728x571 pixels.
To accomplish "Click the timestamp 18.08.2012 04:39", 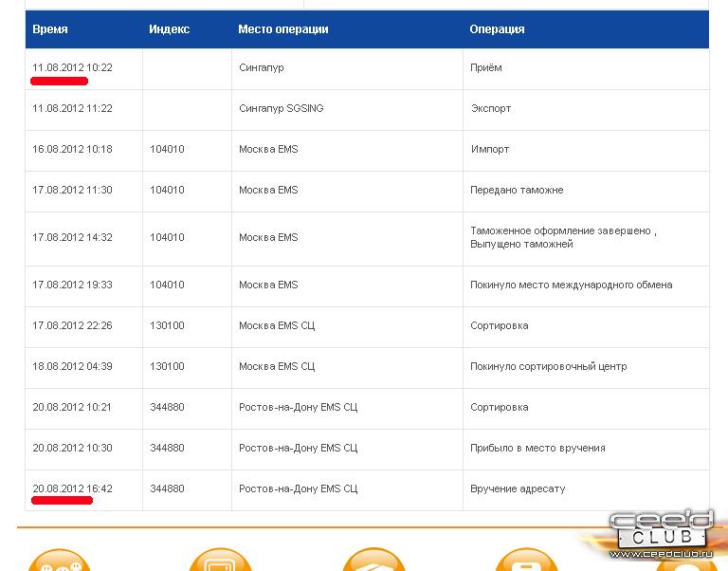I will click(72, 366).
